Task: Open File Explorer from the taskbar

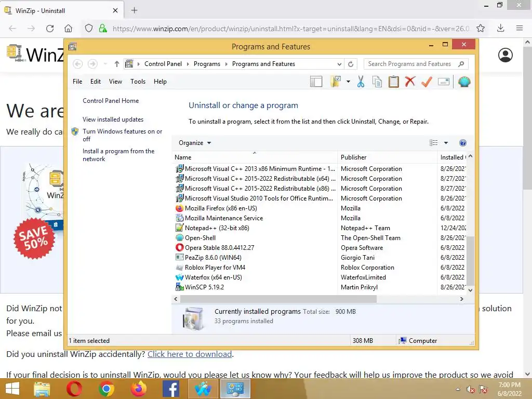Action: pyautogui.click(x=42, y=389)
